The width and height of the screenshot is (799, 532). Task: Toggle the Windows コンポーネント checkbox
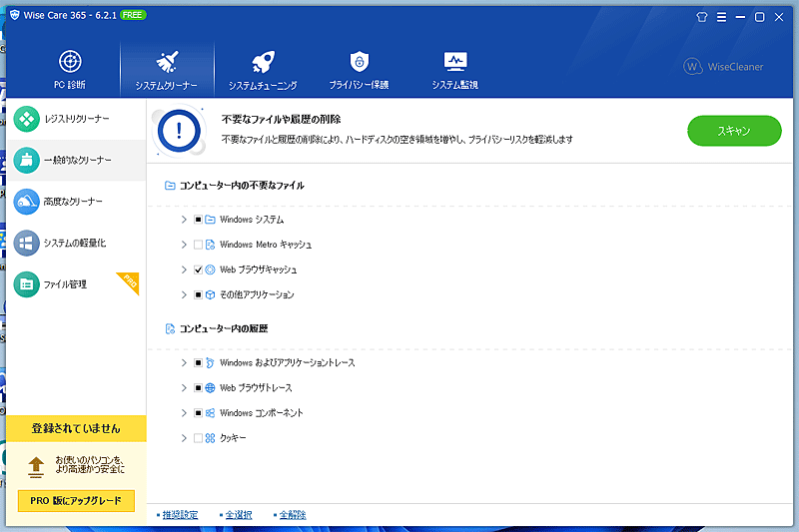(x=198, y=413)
